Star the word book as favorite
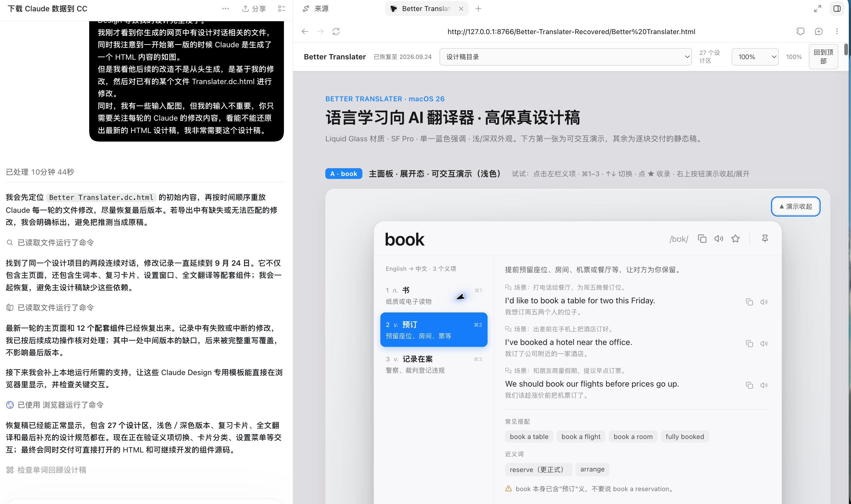The height and width of the screenshot is (504, 851). point(735,239)
